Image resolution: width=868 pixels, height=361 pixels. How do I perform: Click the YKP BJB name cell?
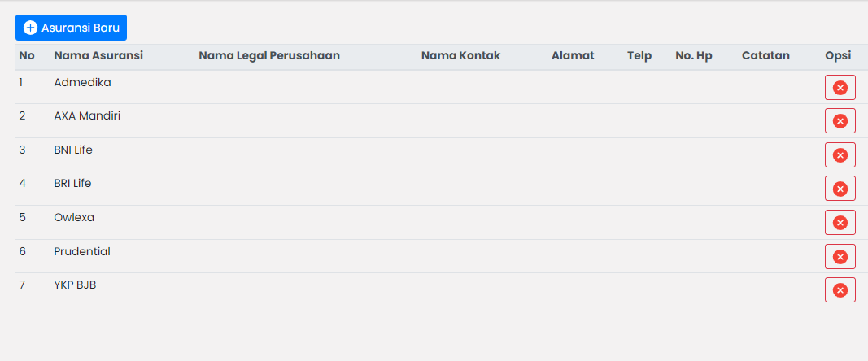(x=75, y=285)
